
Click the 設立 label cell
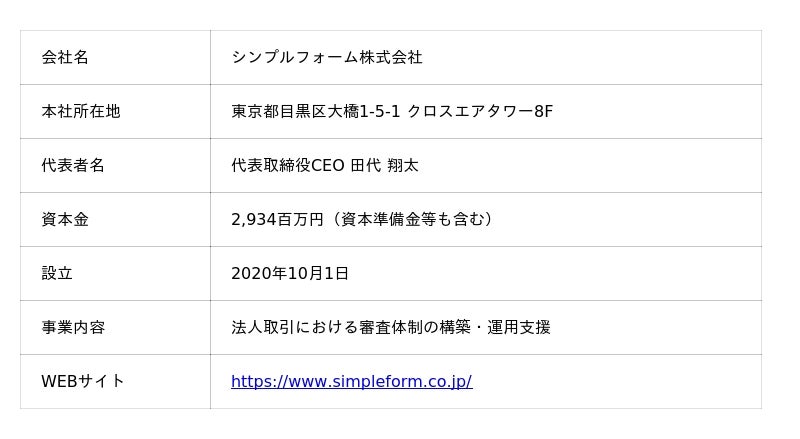(57, 273)
